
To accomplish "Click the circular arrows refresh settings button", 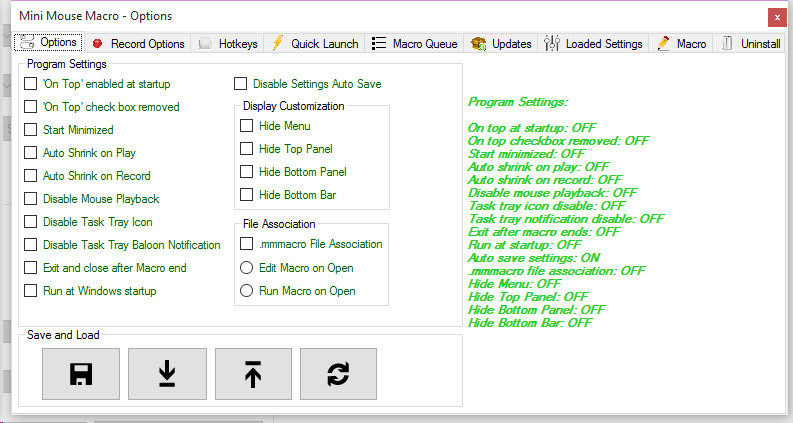I will (x=338, y=374).
